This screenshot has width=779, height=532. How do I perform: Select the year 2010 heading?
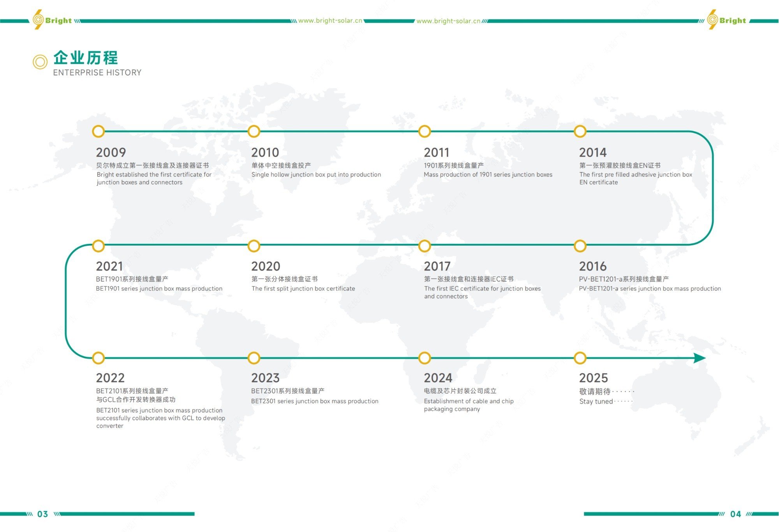coord(265,152)
